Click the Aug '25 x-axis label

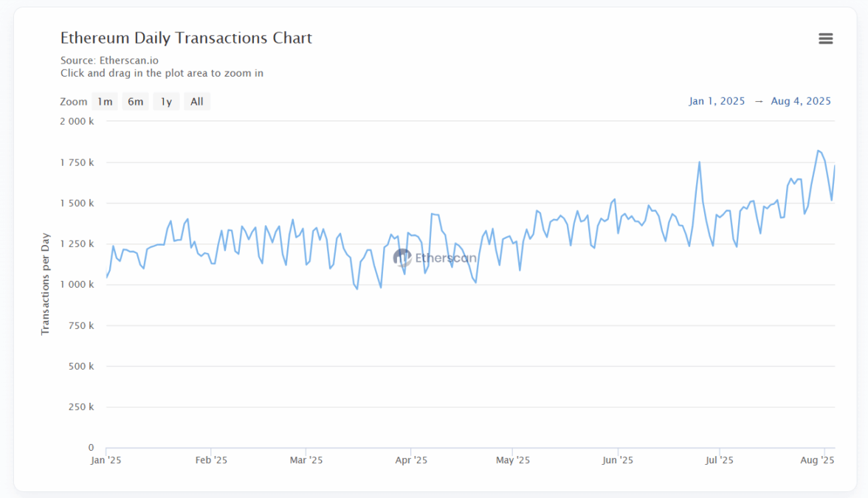817,460
